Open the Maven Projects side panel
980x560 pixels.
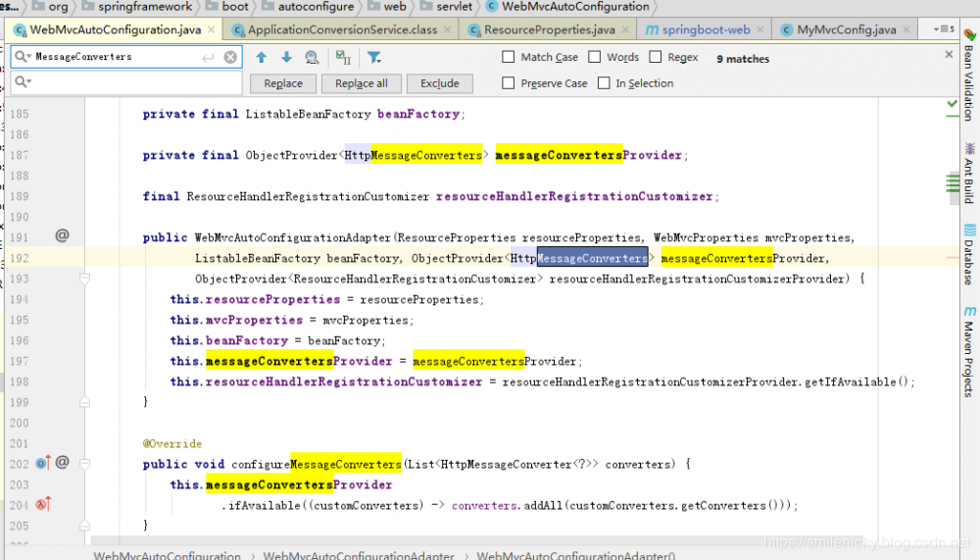pyautogui.click(x=969, y=352)
